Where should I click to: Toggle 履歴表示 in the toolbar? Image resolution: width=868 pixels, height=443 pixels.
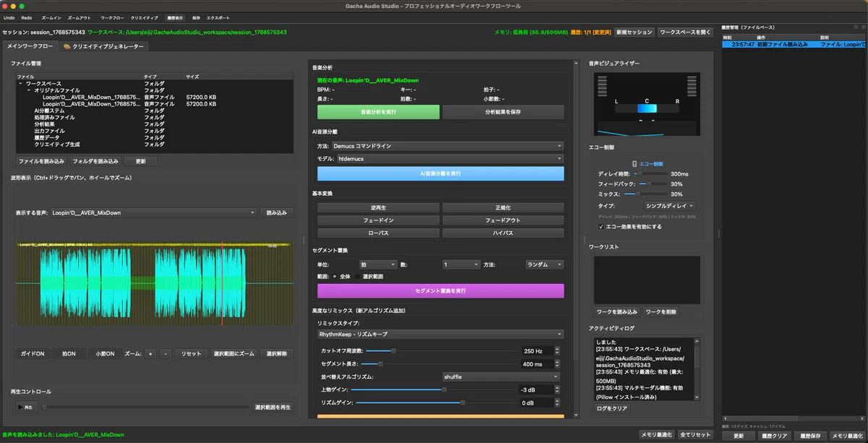[174, 17]
